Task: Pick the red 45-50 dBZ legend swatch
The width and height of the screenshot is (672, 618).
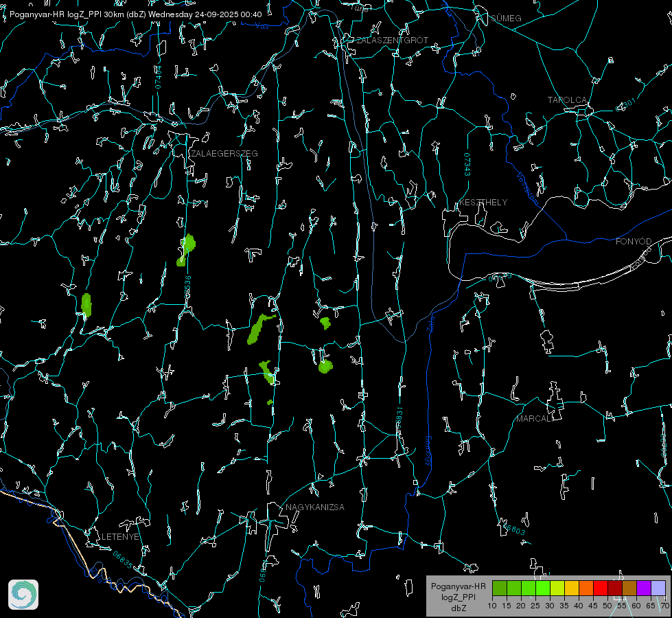Action: pos(600,588)
